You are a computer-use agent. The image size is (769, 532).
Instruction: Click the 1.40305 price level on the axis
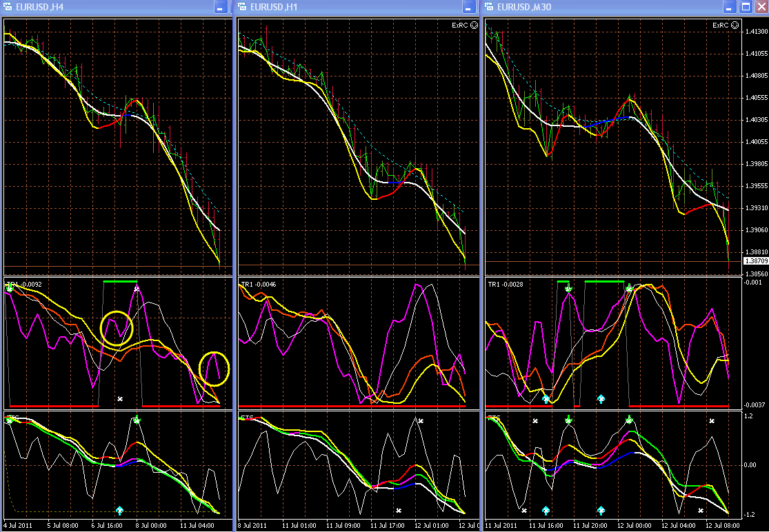(756, 119)
